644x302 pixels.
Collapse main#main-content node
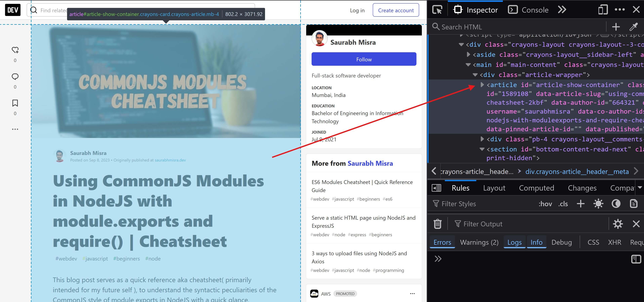tap(468, 65)
